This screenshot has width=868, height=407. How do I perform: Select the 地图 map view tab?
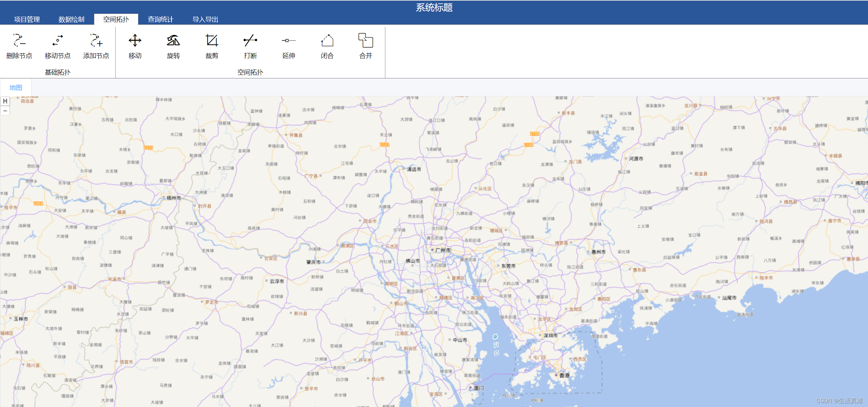(x=16, y=88)
